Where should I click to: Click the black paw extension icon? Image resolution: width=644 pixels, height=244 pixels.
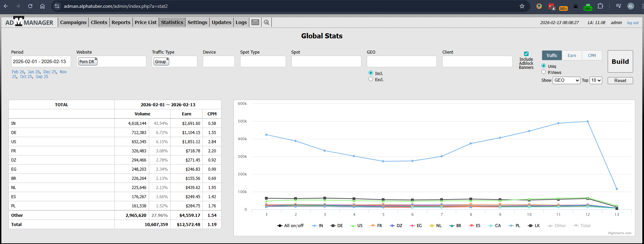pos(575,6)
